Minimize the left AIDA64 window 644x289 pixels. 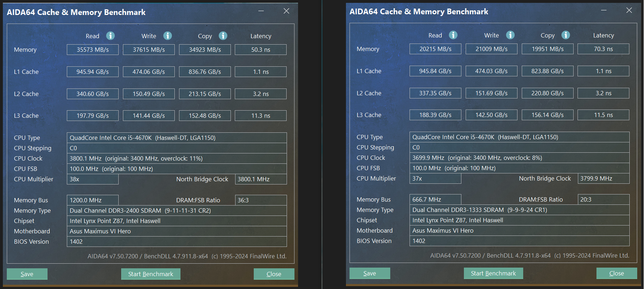pos(261,11)
